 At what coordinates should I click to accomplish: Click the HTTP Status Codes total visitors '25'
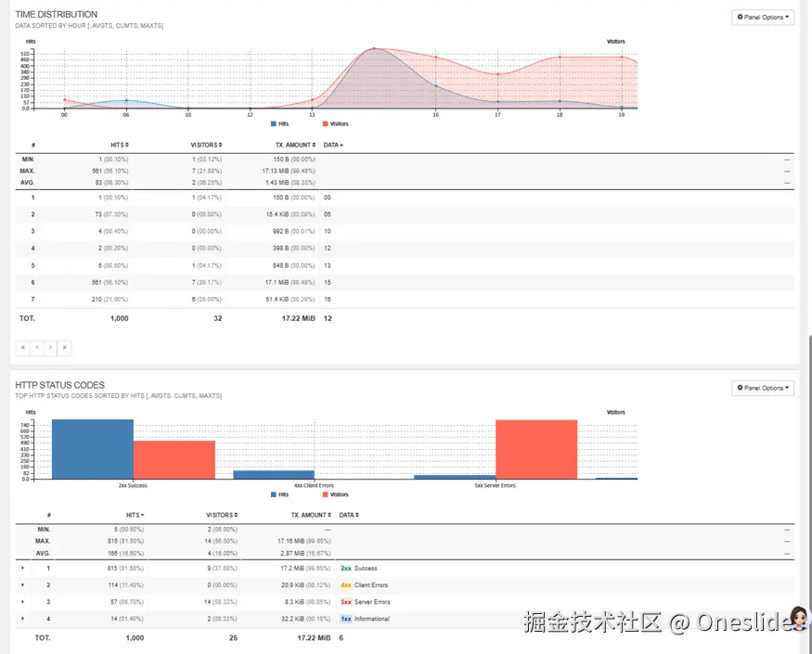click(x=233, y=638)
